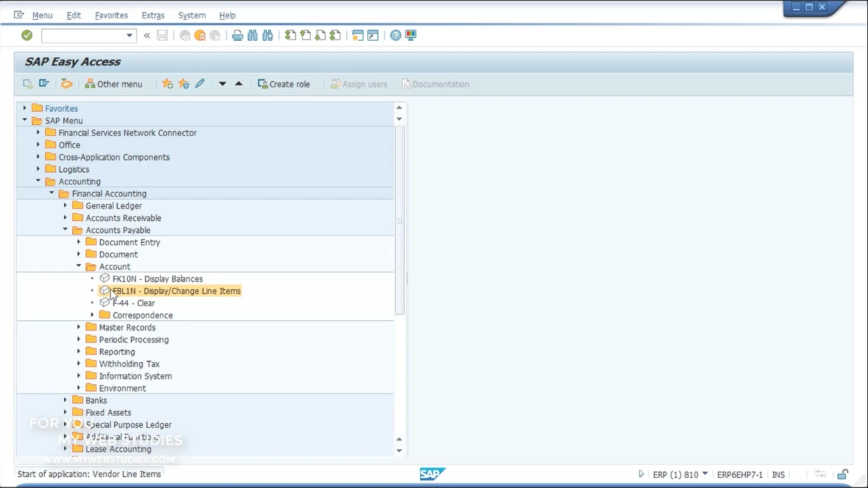Collapse the Financial Accounting folder

coord(51,193)
